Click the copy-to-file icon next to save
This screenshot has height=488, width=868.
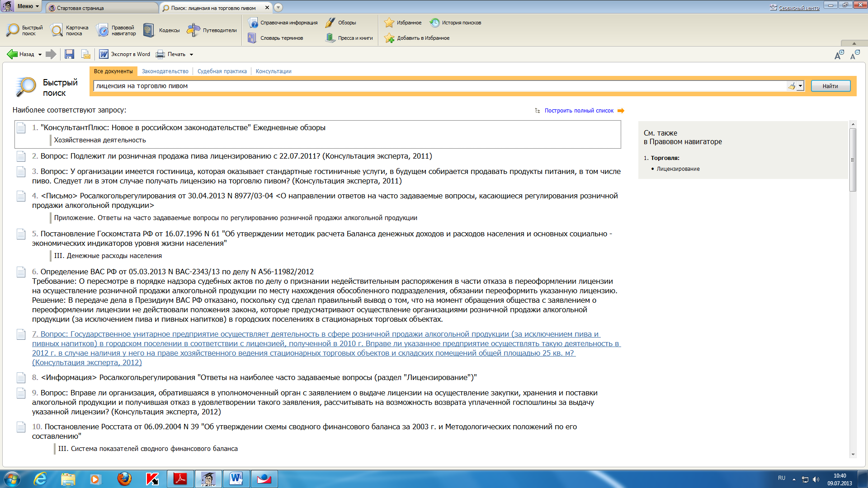click(86, 54)
